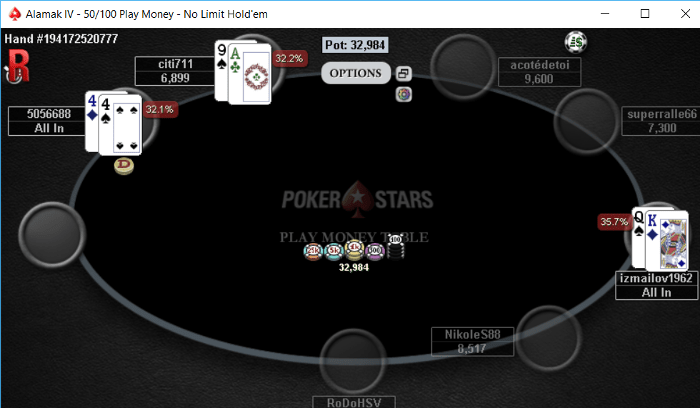Click the pot chip stack
This screenshot has height=408, width=700.
(354, 249)
